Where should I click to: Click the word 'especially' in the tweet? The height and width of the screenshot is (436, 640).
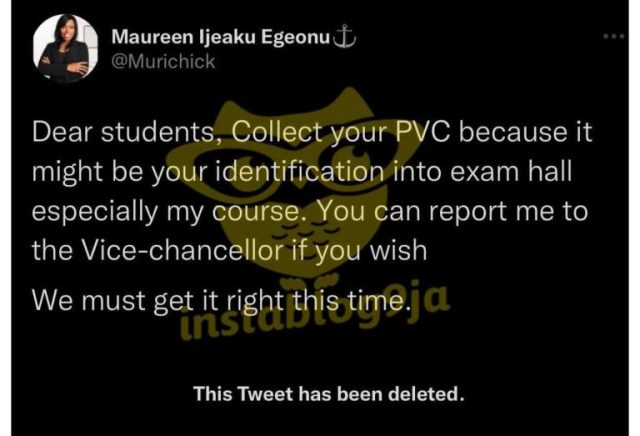click(x=95, y=212)
